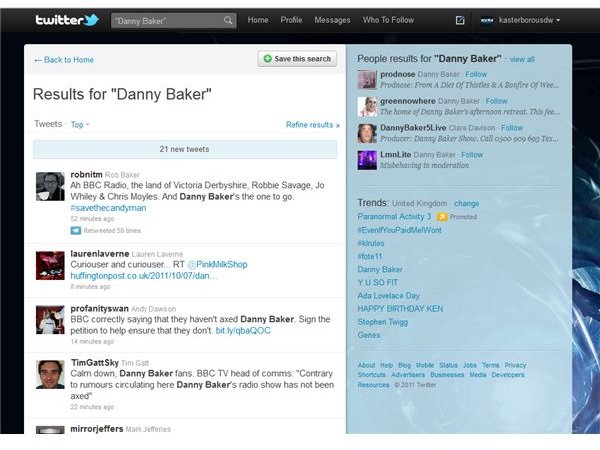Viewport: 600px width, 450px height.
Task: Open robnitm username link
Action: pyautogui.click(x=86, y=174)
